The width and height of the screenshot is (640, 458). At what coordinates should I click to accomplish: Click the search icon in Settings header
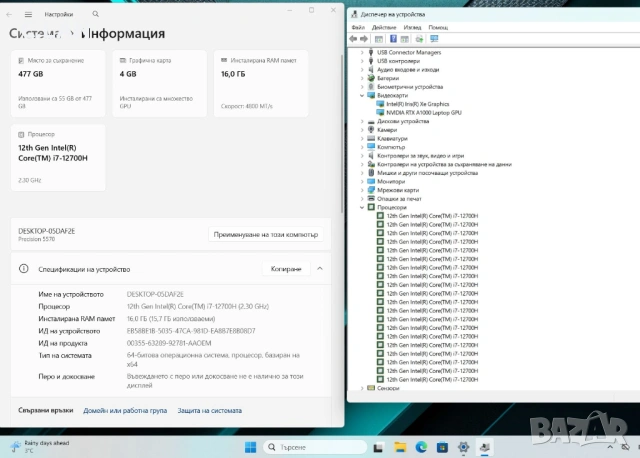[96, 14]
